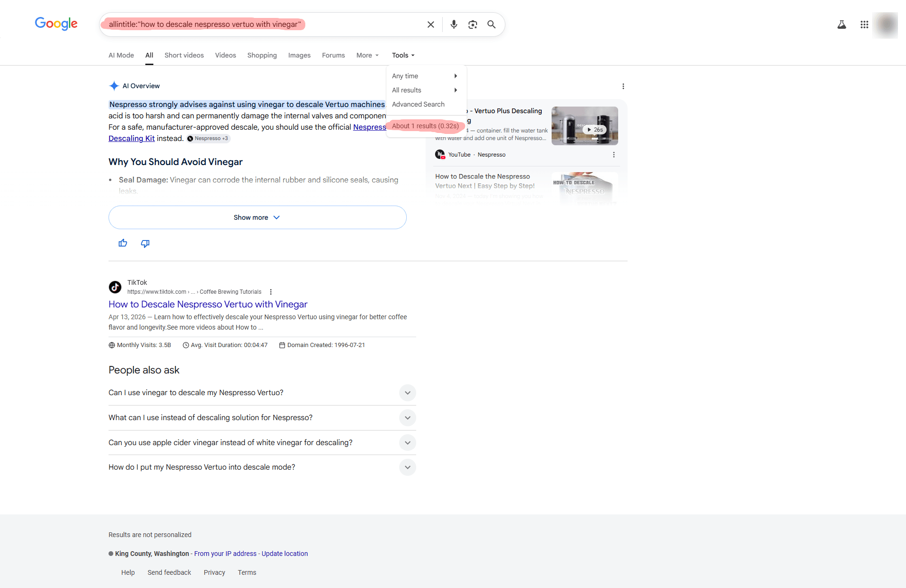Open Terms footer link
906x588 pixels.
coord(247,572)
